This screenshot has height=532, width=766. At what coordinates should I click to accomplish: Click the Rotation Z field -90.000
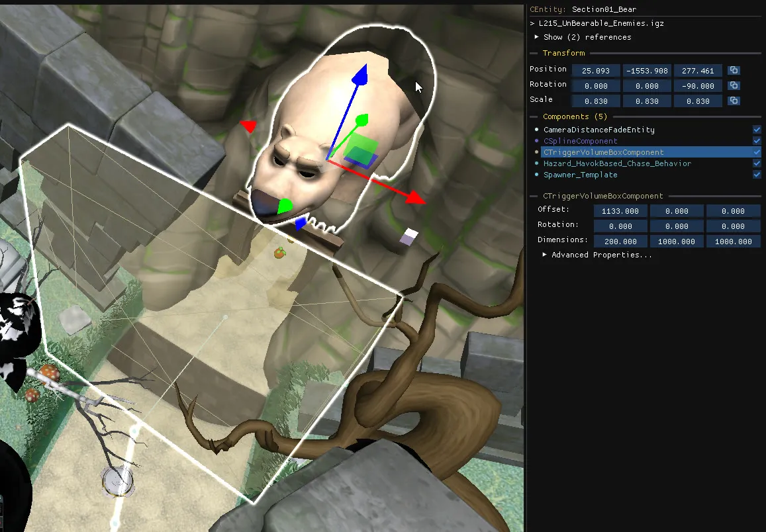click(698, 86)
